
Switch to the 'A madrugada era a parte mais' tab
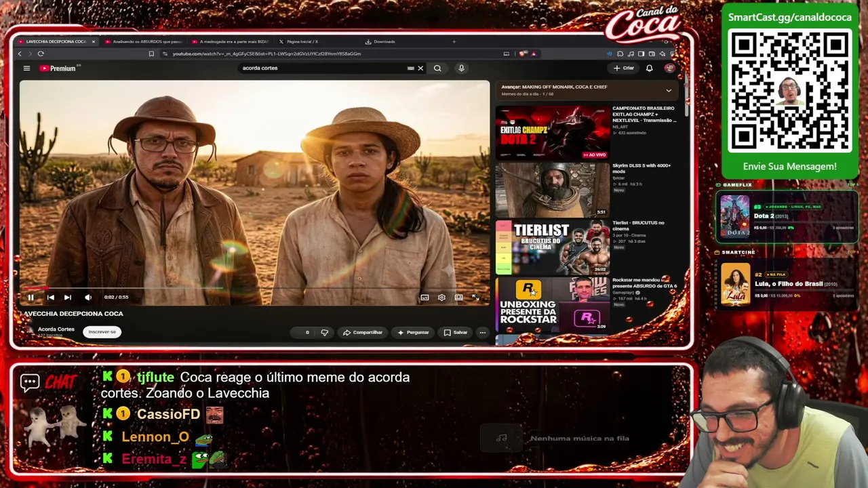(231, 41)
